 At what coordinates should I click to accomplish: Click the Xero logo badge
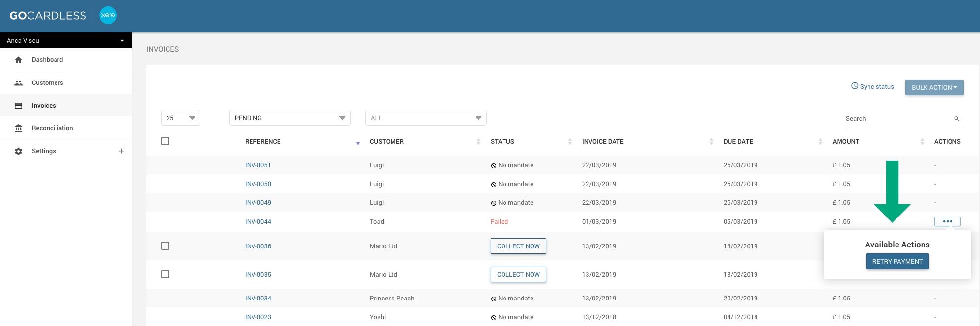point(108,15)
